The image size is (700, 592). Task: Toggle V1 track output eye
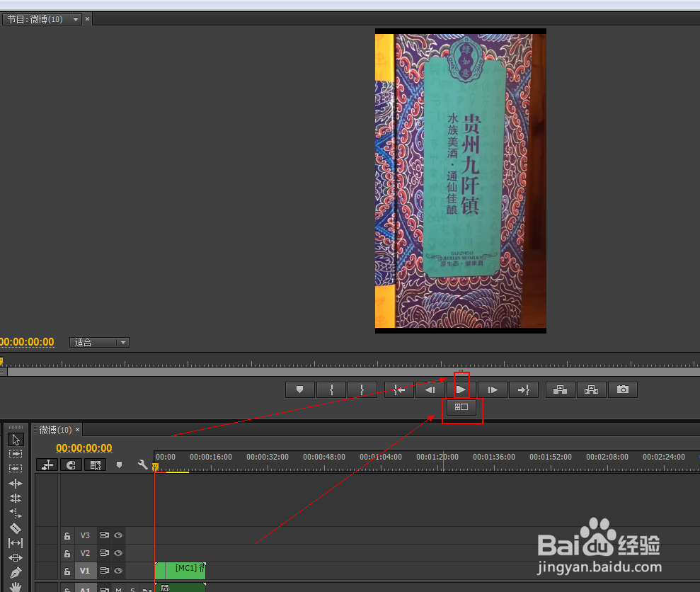(118, 571)
